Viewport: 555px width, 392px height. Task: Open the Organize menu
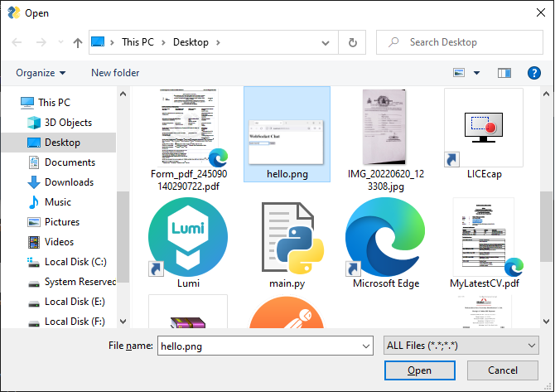tap(41, 73)
